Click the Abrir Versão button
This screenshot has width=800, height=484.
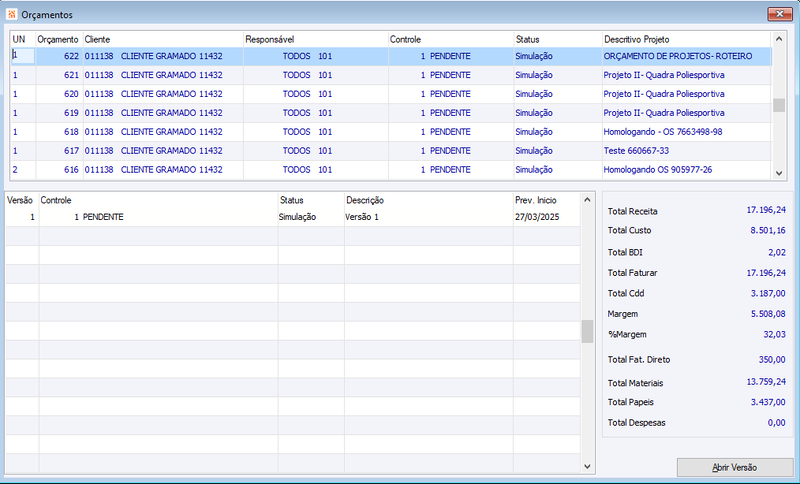[734, 467]
